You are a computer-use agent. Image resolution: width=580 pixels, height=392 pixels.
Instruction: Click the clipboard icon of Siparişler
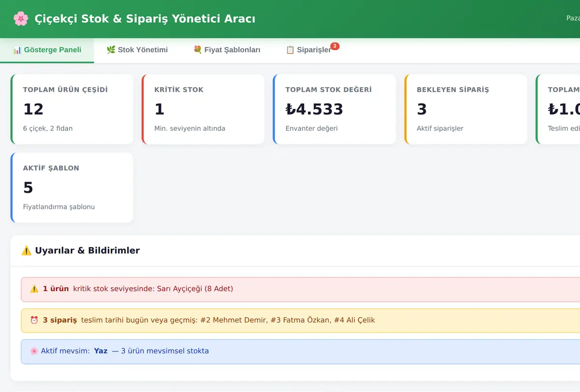(x=290, y=50)
